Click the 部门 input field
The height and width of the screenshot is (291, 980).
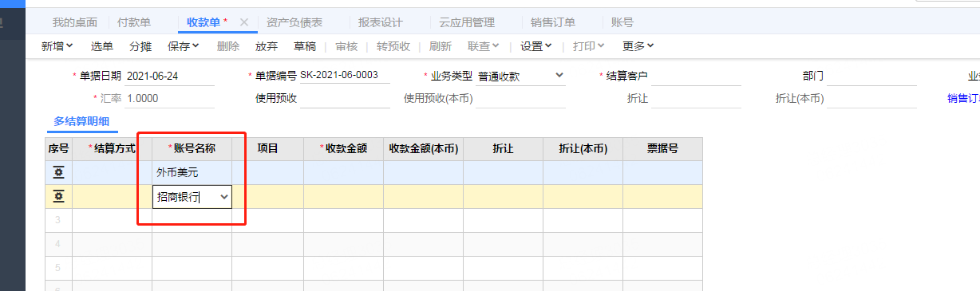871,77
